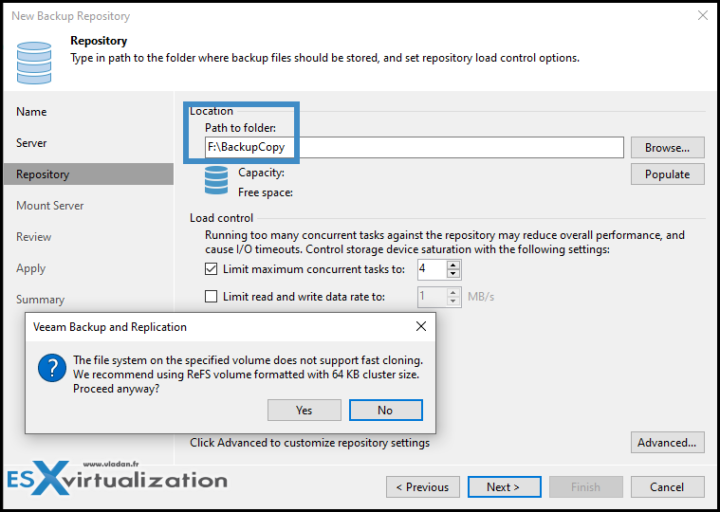The image size is (720, 512).
Task: Click the 'Proceed anyway?' message text
Action: point(116,388)
